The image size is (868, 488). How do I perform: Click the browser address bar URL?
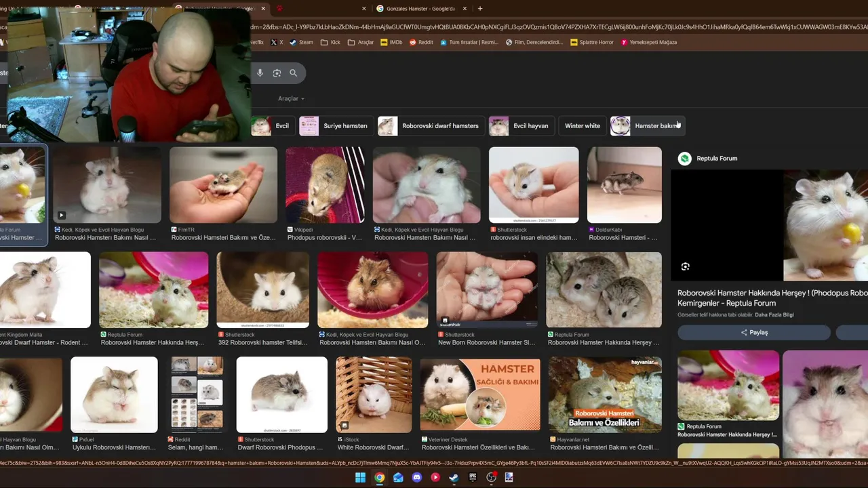coord(559,27)
